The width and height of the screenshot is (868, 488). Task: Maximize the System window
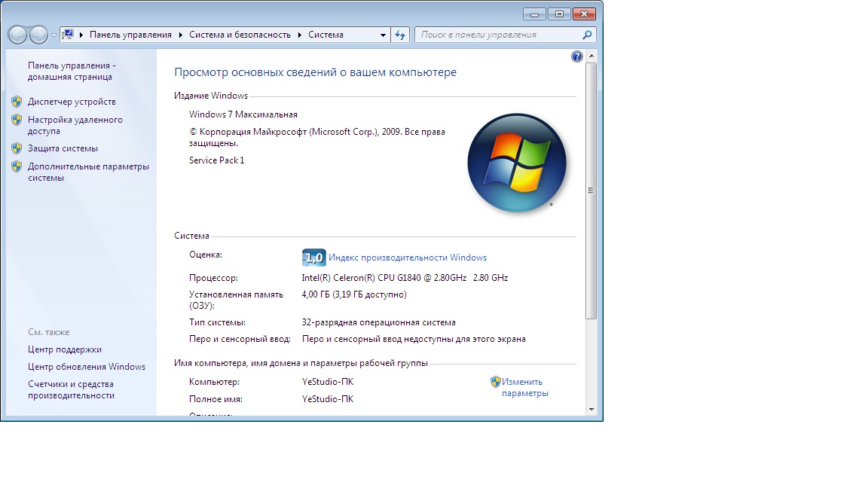point(559,14)
